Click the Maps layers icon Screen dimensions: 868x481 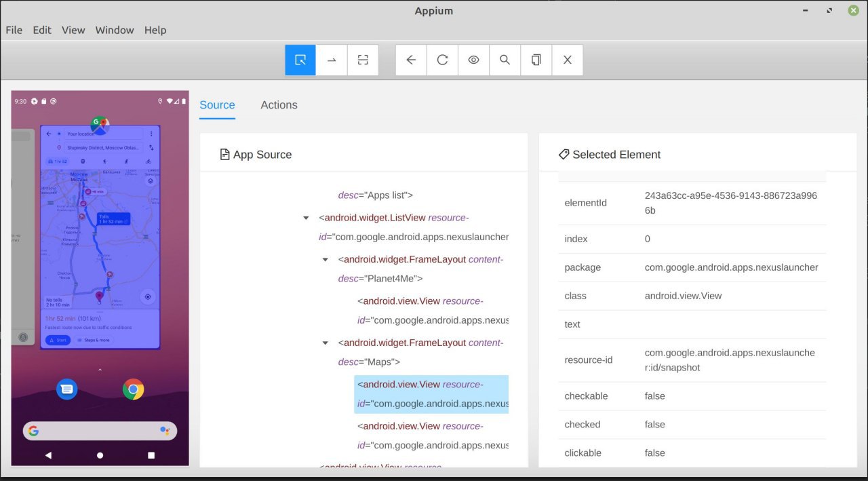pyautogui.click(x=150, y=181)
